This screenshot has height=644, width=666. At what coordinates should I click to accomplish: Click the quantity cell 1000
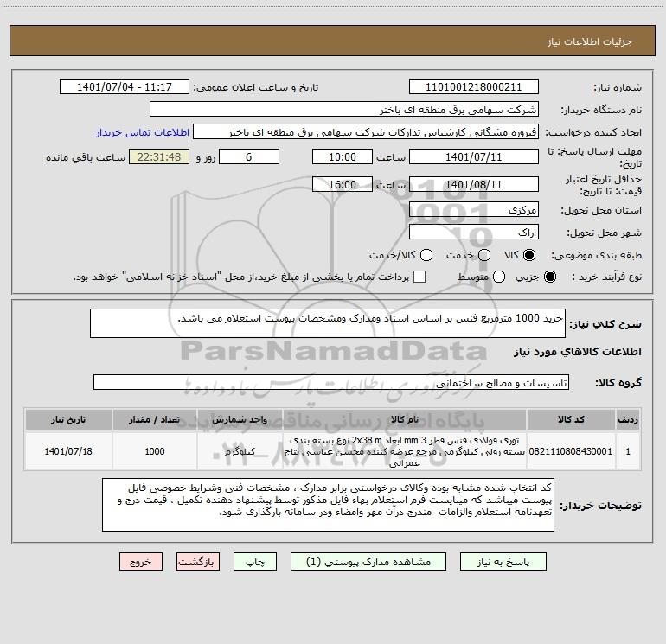pyautogui.click(x=155, y=451)
